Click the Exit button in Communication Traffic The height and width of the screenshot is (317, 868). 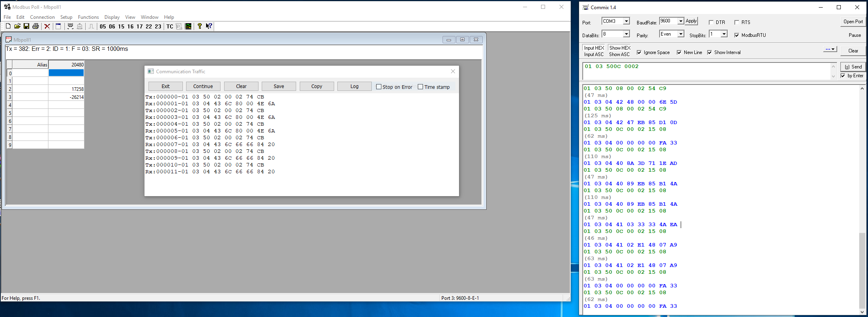(166, 86)
